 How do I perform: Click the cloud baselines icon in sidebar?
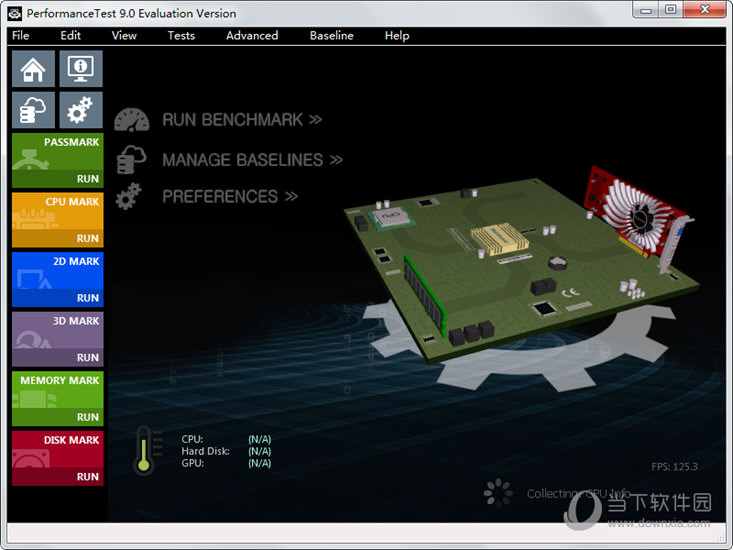(x=33, y=110)
